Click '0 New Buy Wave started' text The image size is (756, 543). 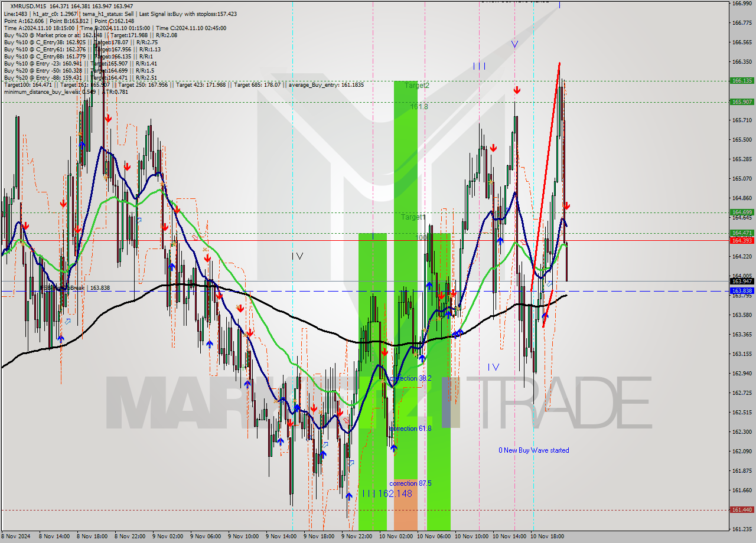(x=534, y=450)
